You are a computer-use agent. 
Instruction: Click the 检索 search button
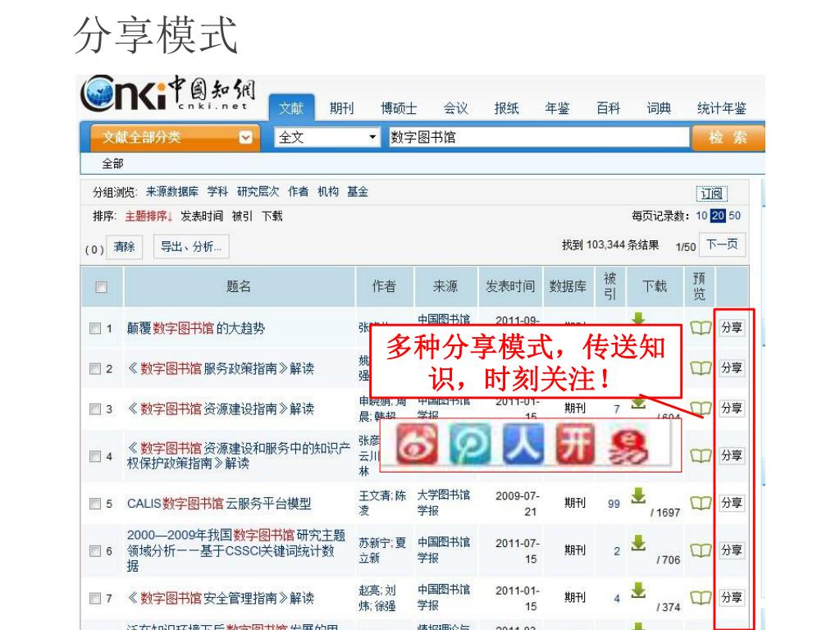coord(728,138)
